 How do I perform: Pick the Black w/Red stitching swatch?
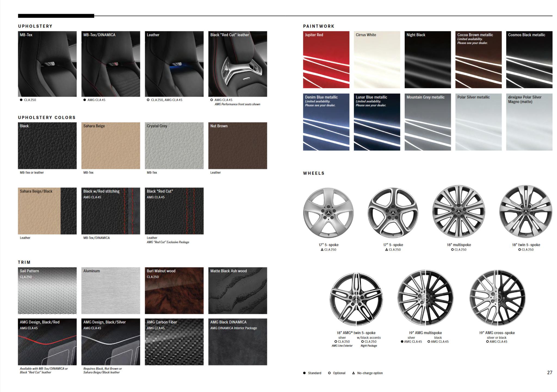click(111, 211)
